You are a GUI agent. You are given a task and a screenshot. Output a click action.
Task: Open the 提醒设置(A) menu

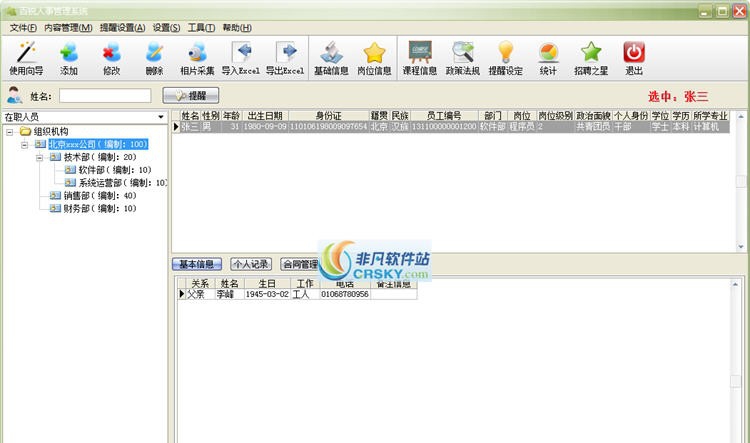(122, 28)
